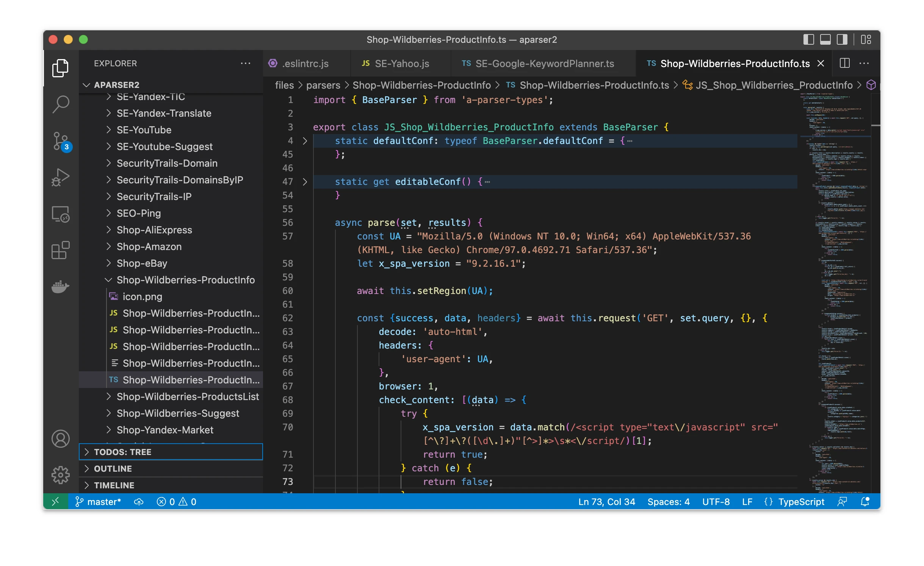This screenshot has height=566, width=924.
Task: Click the remote window indicator in status bar
Action: [x=56, y=502]
